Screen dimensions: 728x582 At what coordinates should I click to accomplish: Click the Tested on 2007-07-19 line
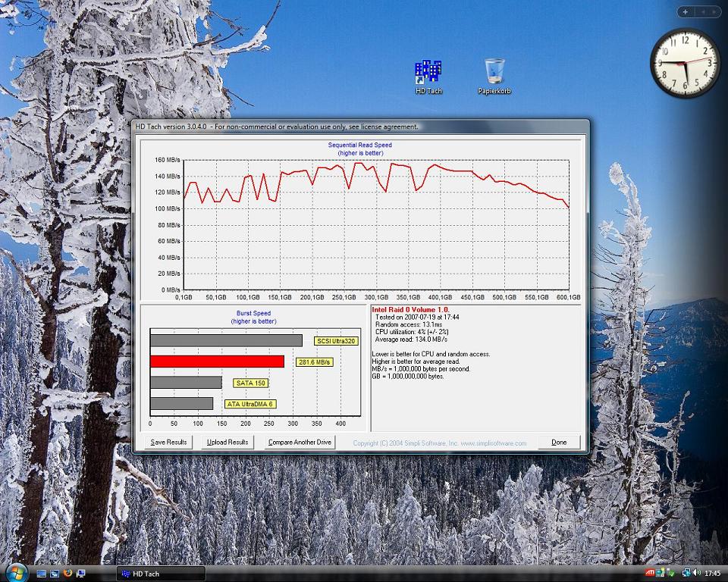coord(417,317)
